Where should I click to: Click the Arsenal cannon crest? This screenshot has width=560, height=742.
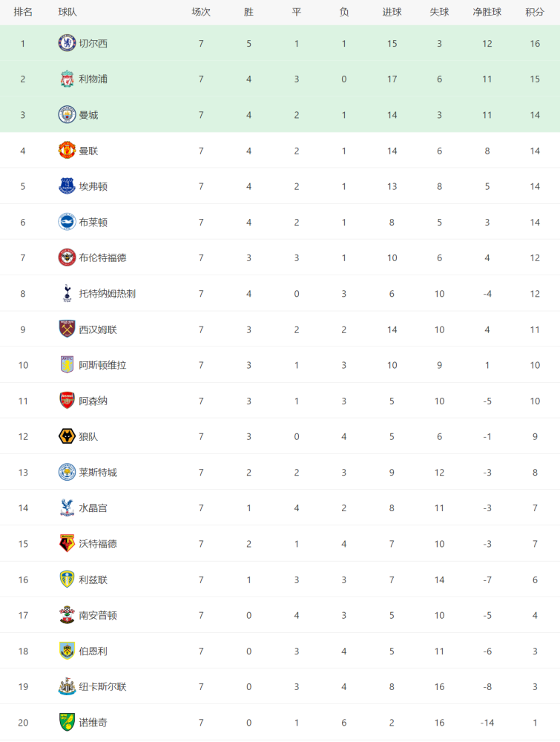coord(67,401)
